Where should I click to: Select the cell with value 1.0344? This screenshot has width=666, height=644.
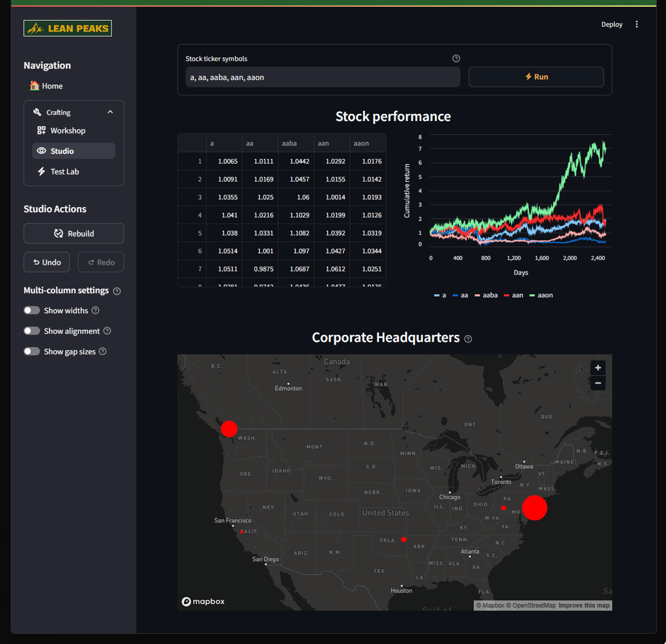[x=368, y=251]
